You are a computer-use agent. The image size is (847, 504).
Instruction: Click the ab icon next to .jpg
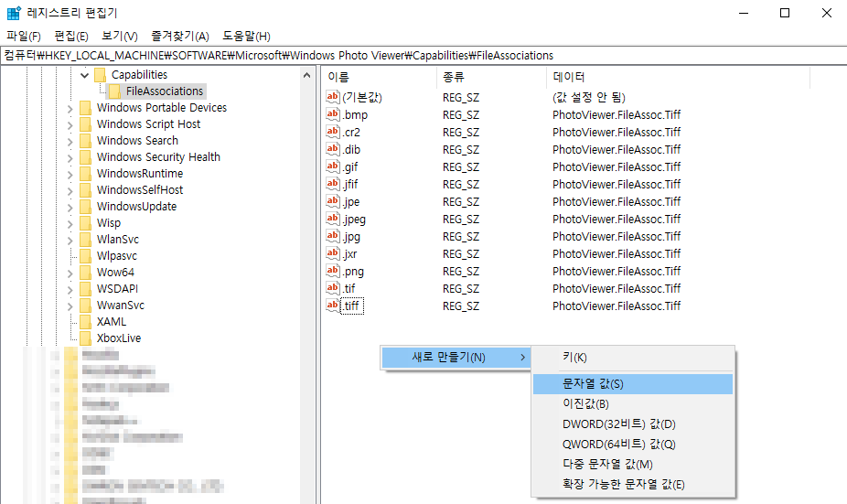[x=333, y=236]
